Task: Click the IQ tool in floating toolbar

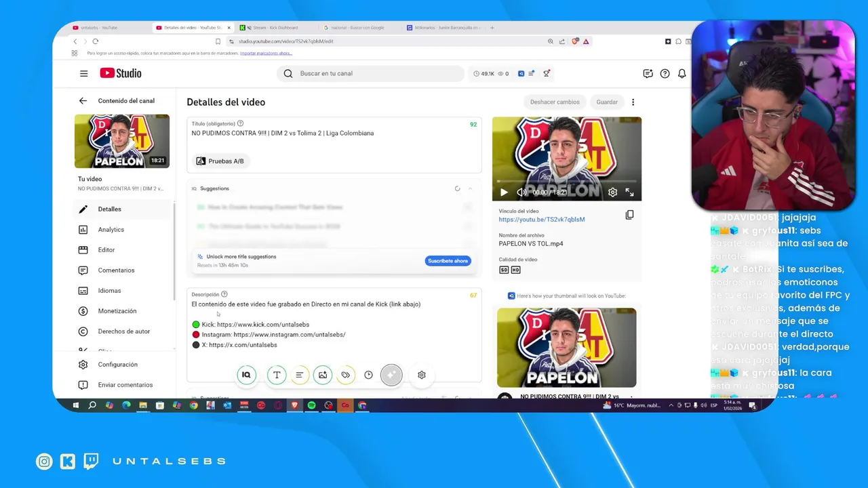Action: pos(246,375)
